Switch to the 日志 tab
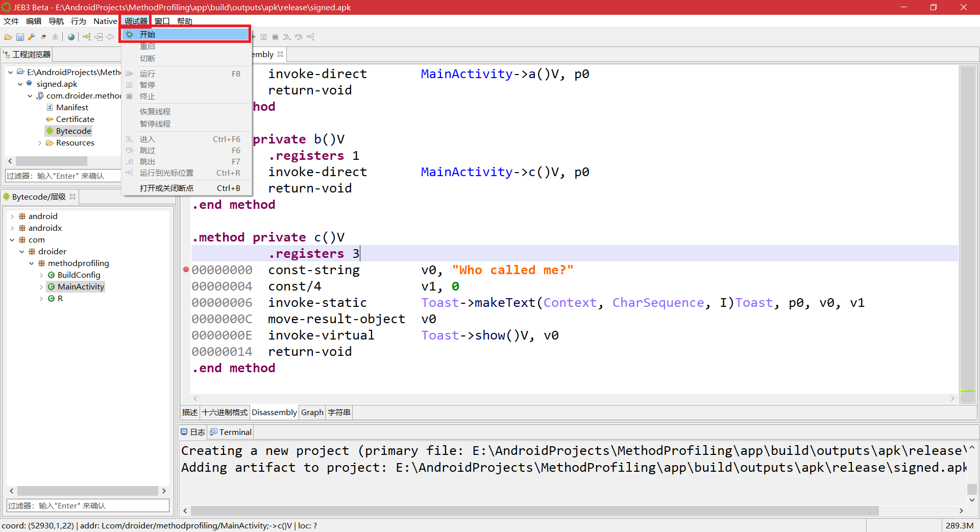The height and width of the screenshot is (532, 980). pyautogui.click(x=193, y=432)
